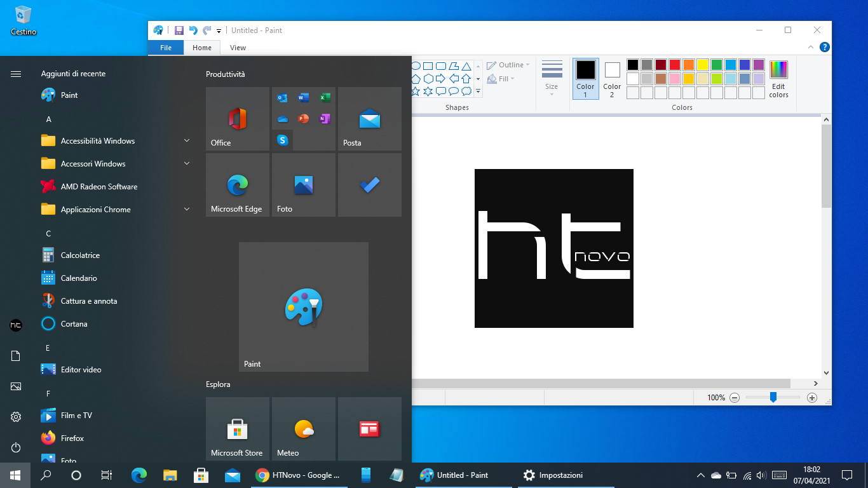This screenshot has height=488, width=868.
Task: Select the red swatch in the Colors palette
Action: coord(675,65)
